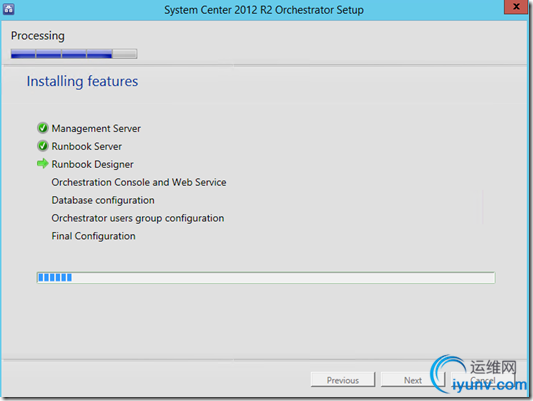Click the Next button
Screen dimensions: 533x401
(x=413, y=380)
